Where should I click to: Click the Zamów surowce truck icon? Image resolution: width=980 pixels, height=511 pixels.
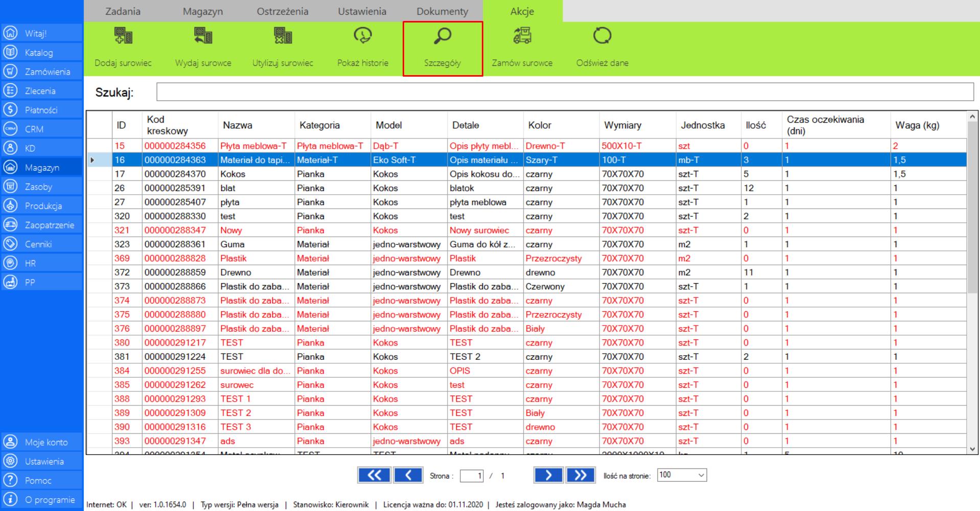coord(522,35)
